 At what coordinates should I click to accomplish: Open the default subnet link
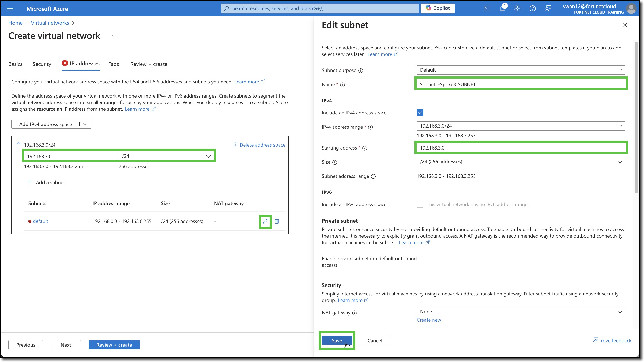point(41,221)
